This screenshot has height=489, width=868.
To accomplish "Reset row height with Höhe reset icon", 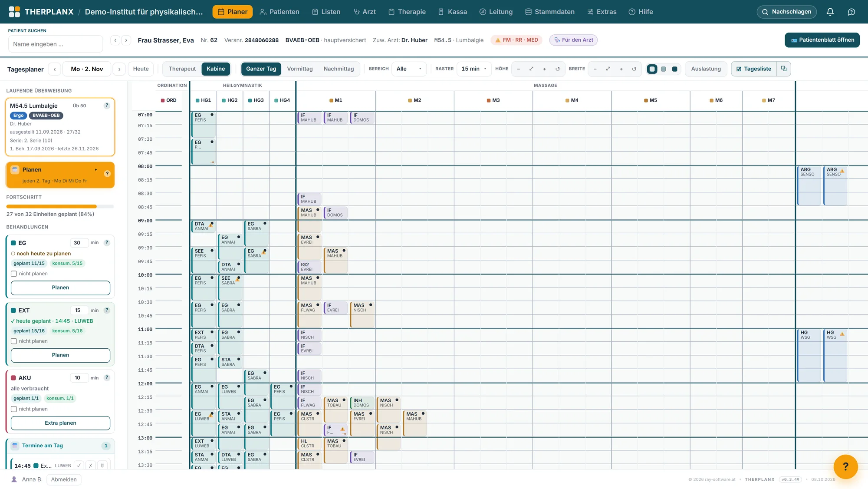I will [557, 69].
